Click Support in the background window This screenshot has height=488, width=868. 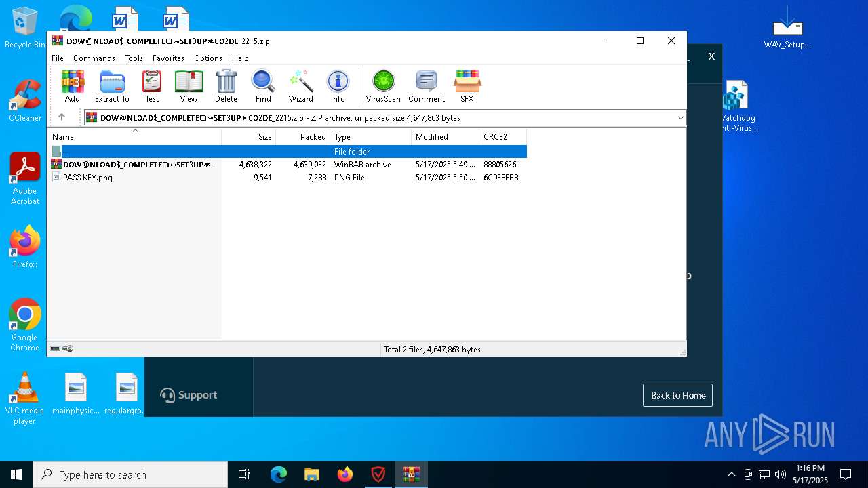[189, 395]
